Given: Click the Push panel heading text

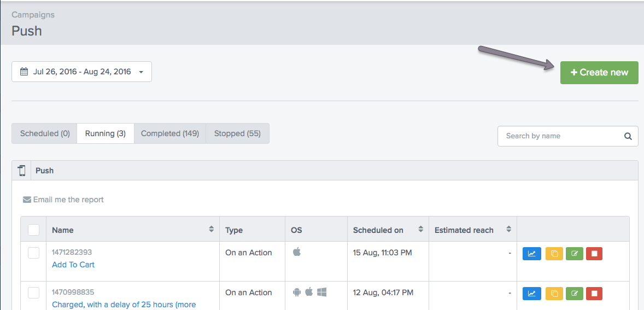Looking at the screenshot, I should tap(45, 171).
